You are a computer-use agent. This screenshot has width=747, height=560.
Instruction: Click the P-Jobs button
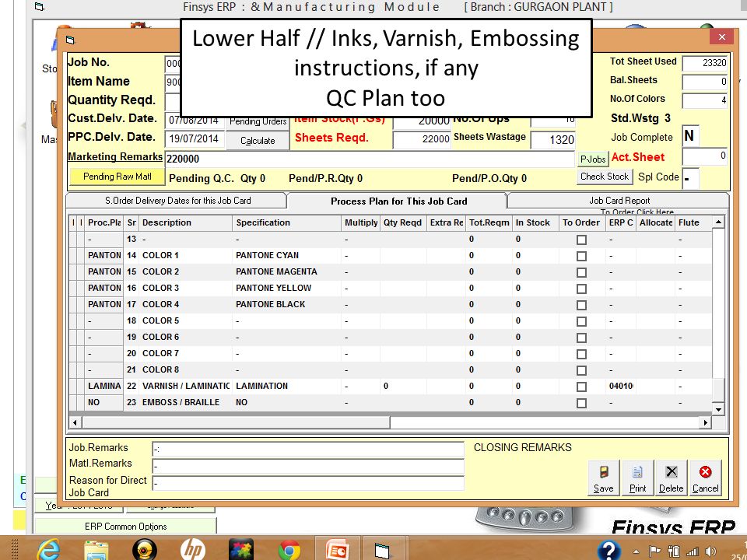tap(593, 159)
